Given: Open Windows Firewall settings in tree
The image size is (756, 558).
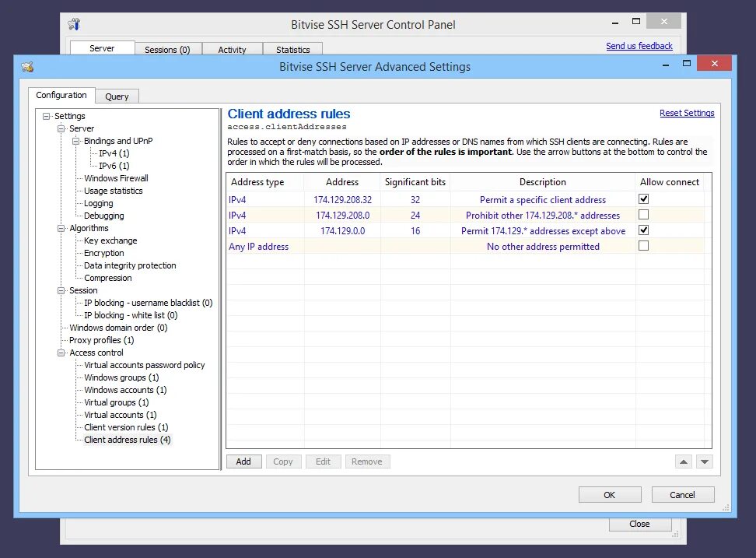Looking at the screenshot, I should (x=116, y=178).
